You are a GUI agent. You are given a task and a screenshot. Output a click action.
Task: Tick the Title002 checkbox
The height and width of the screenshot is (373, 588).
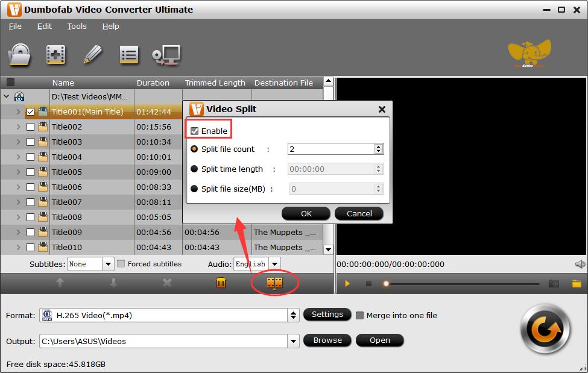click(30, 127)
